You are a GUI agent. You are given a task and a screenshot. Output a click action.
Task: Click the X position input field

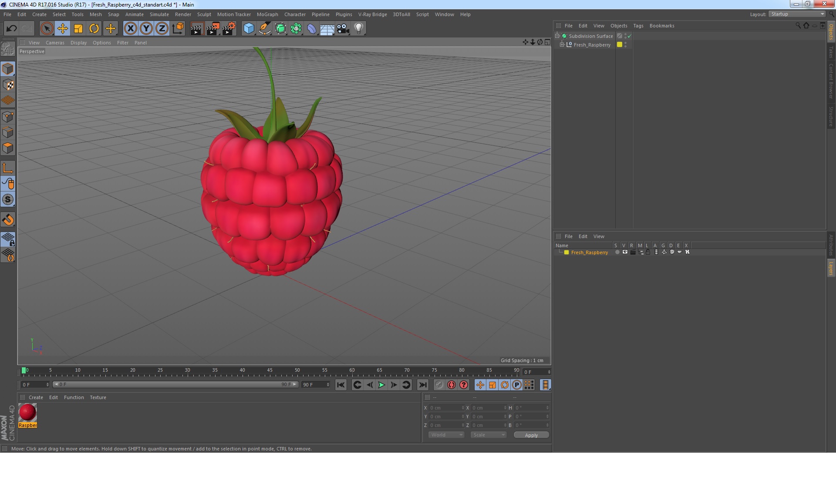click(447, 408)
